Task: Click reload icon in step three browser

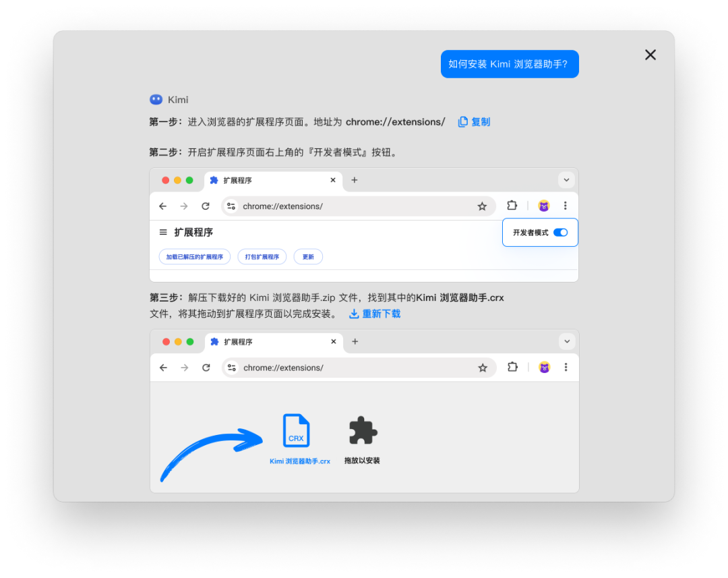Action: 206,368
